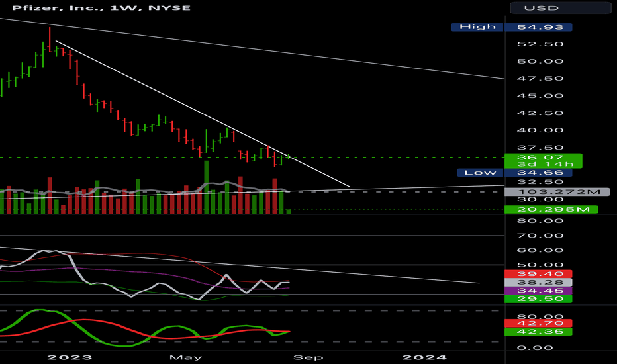Click the green indicator value 29.50

pos(538,298)
